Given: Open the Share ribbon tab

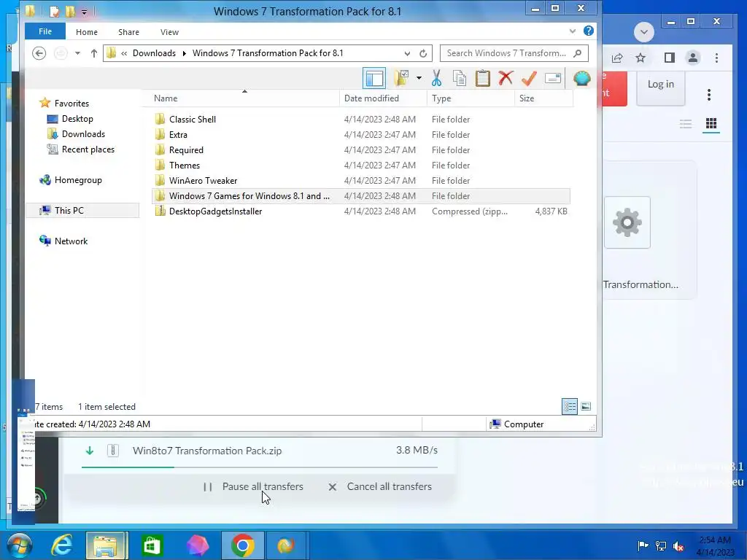Looking at the screenshot, I should click(x=128, y=32).
